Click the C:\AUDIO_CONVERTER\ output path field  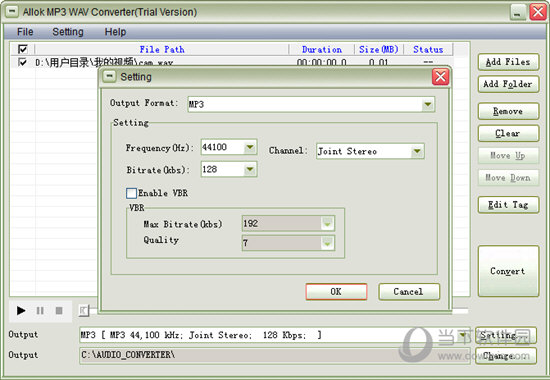pos(275,355)
